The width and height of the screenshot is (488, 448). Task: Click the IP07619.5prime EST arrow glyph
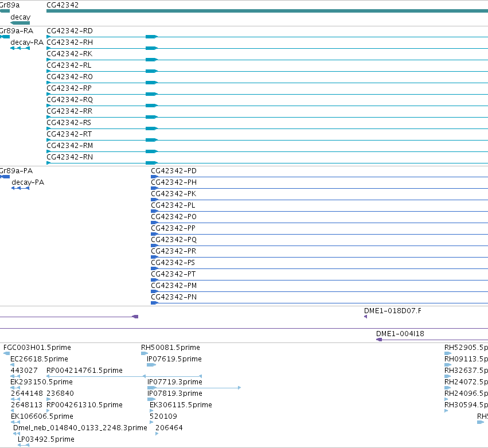pyautogui.click(x=151, y=365)
